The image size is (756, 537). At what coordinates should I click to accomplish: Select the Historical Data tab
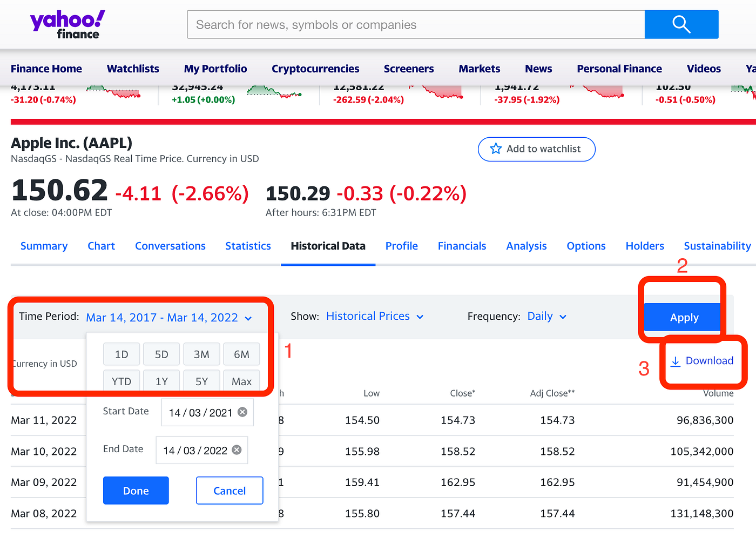[328, 246]
